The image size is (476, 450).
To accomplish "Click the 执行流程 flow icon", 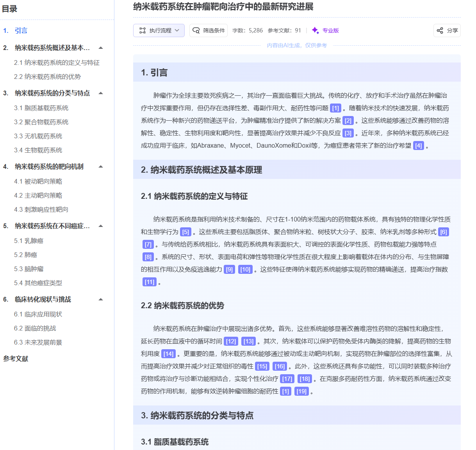I will click(x=143, y=30).
